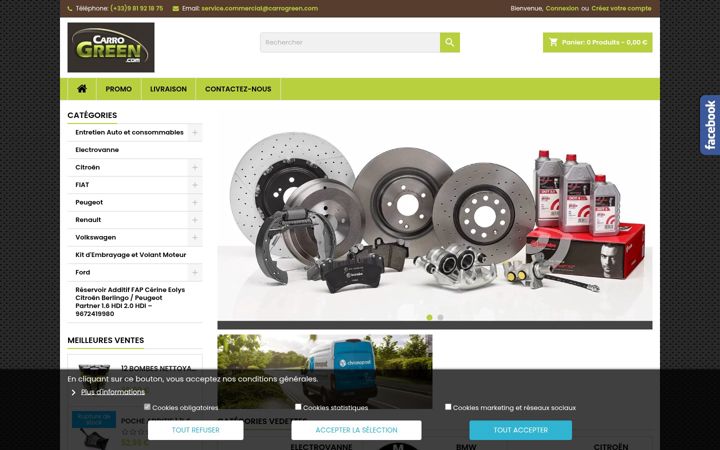Open the MEILLEURES VENTES heading

[106, 340]
